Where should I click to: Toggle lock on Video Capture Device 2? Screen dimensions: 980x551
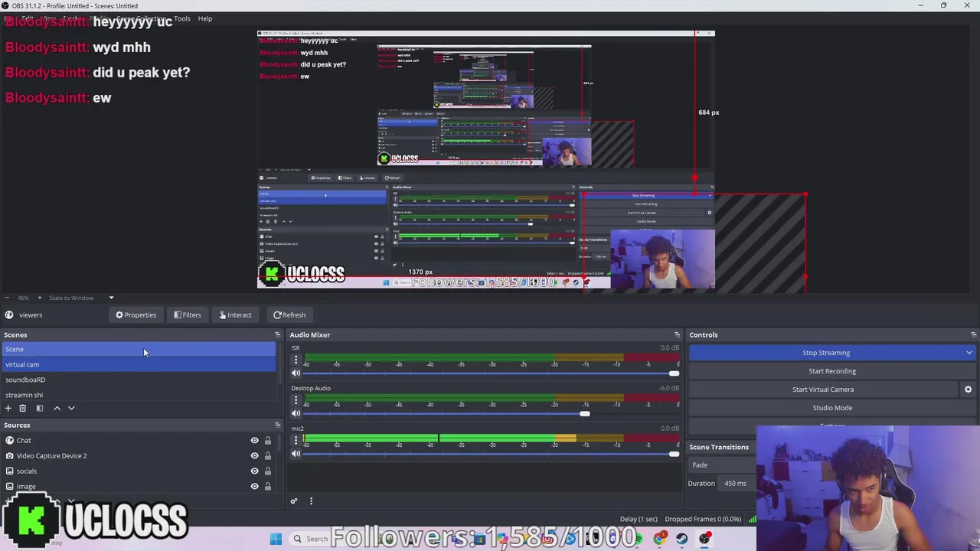267,456
